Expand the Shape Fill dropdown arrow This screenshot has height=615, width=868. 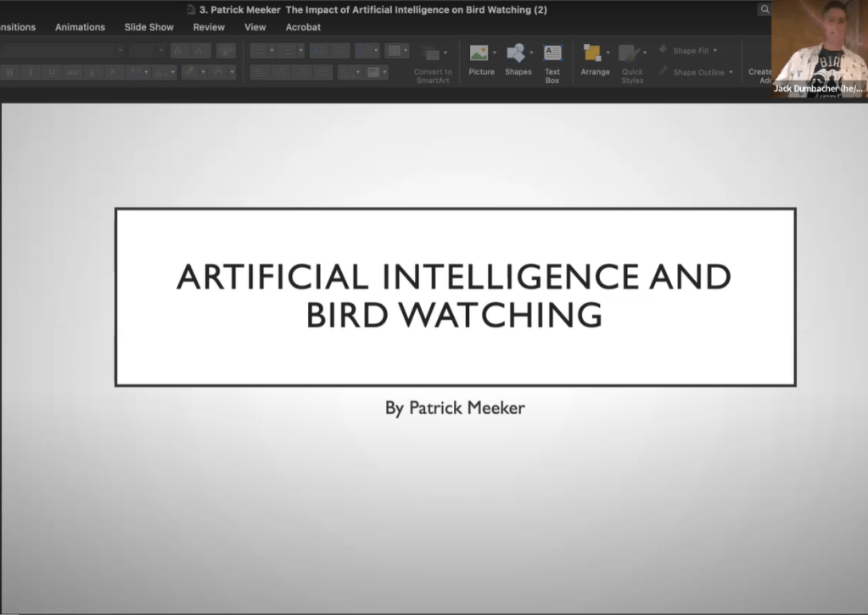click(x=715, y=51)
